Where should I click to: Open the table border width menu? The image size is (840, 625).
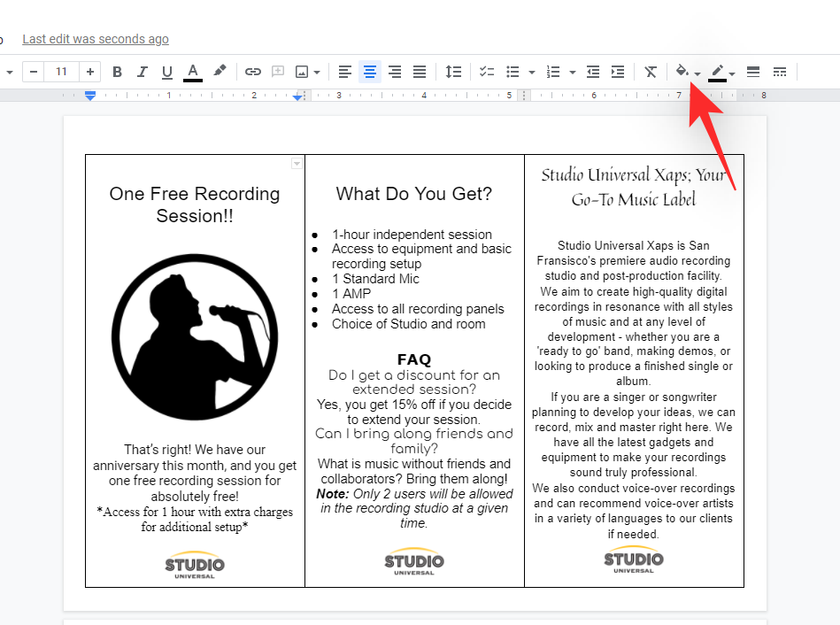pos(753,72)
